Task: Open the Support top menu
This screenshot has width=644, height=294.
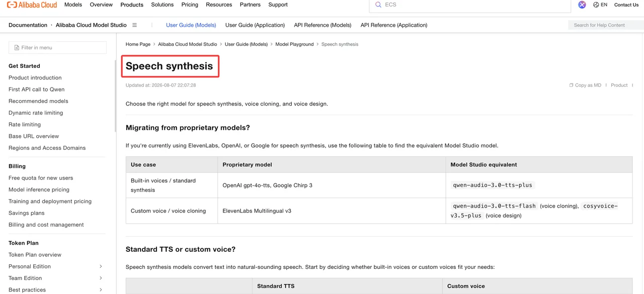Action: (278, 5)
